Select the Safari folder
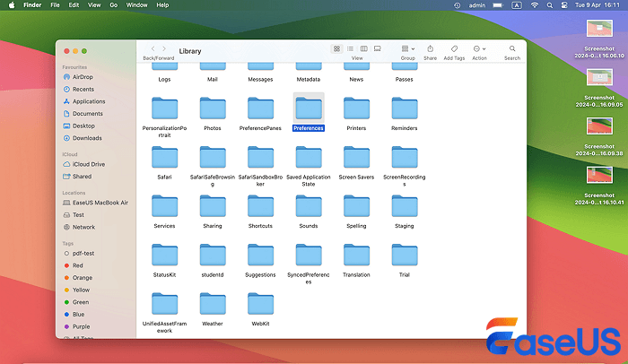Image resolution: width=628 pixels, height=364 pixels. coord(164,158)
